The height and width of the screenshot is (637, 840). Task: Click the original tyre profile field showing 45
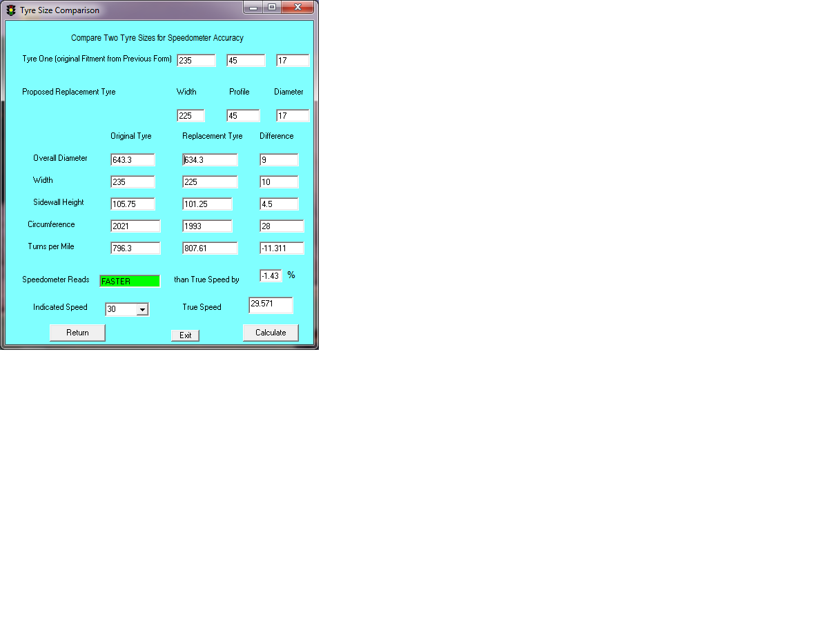(x=246, y=60)
